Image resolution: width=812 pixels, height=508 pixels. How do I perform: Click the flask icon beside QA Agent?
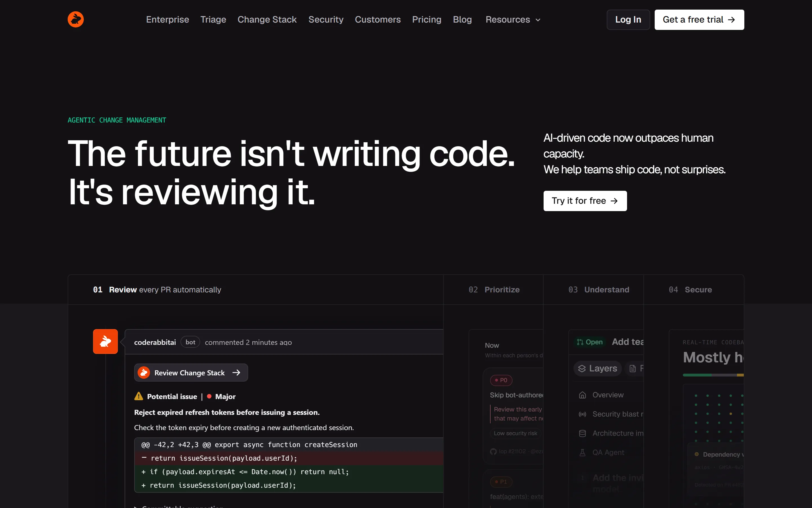click(x=582, y=453)
